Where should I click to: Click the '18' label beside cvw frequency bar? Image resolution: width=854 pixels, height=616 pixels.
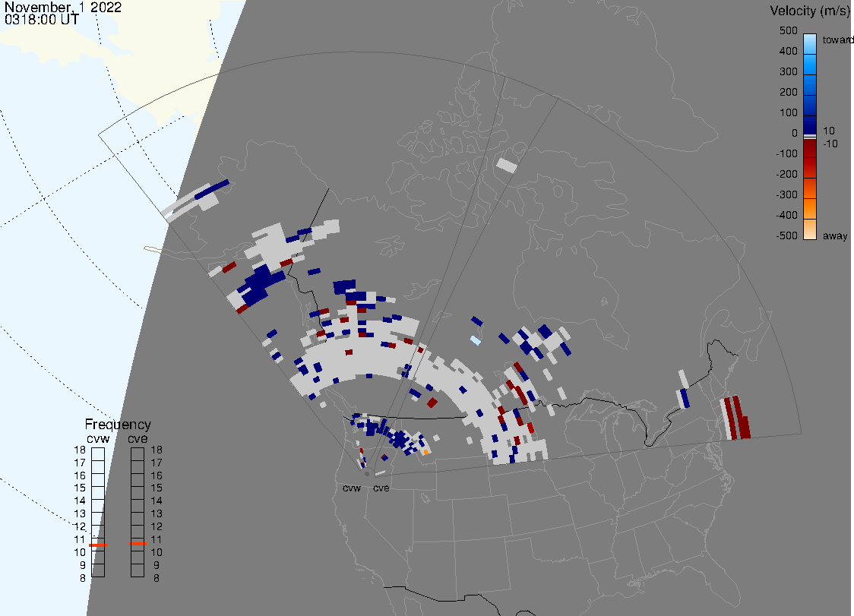[x=80, y=450]
